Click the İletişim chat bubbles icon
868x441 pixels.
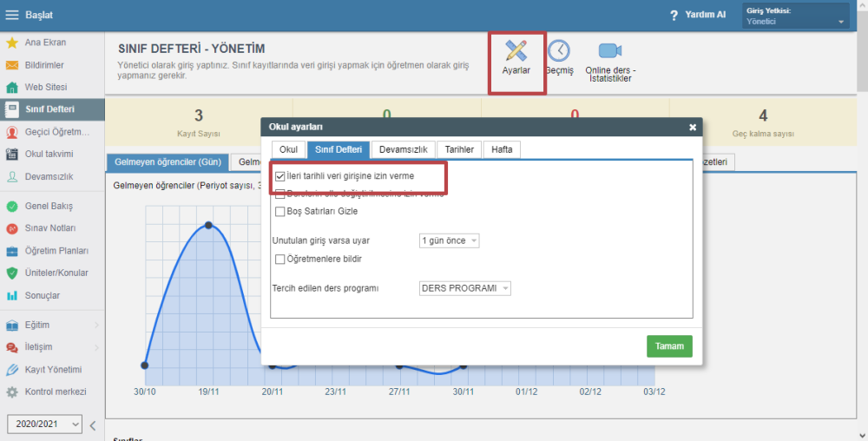(11, 347)
